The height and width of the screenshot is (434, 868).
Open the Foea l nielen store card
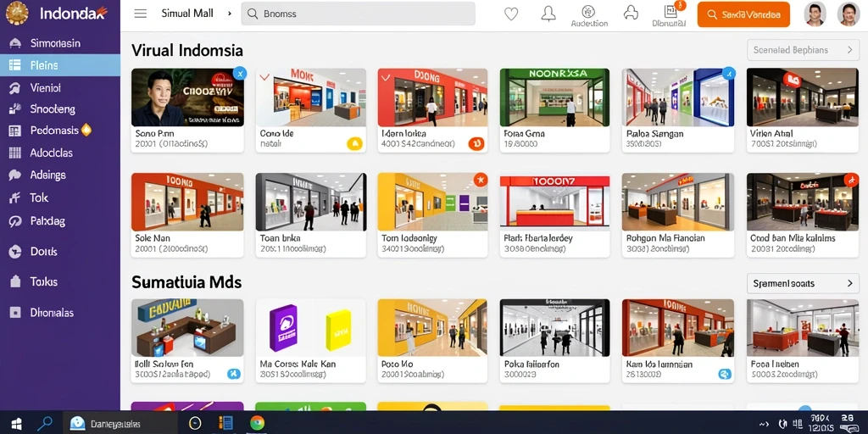point(803,341)
